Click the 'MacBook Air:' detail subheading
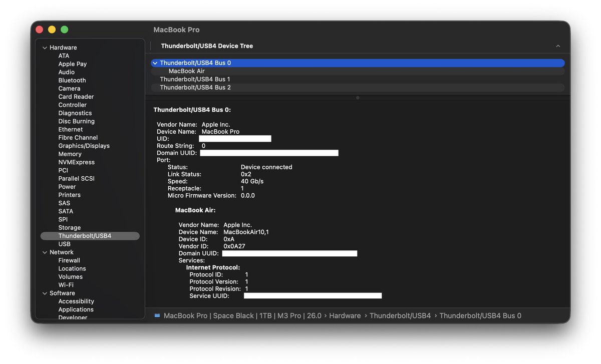Screen dimensions: 601x364 click(195, 210)
